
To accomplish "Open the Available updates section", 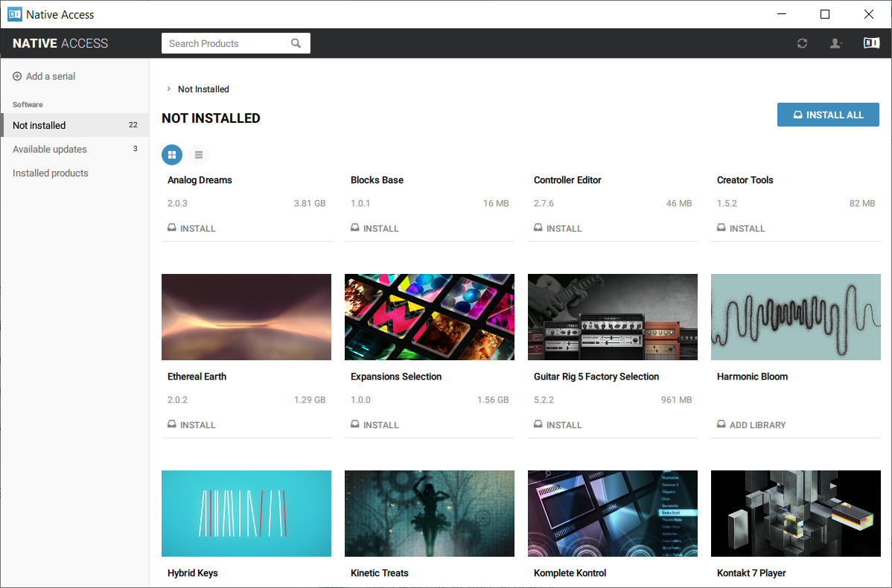I will pyautogui.click(x=74, y=149).
